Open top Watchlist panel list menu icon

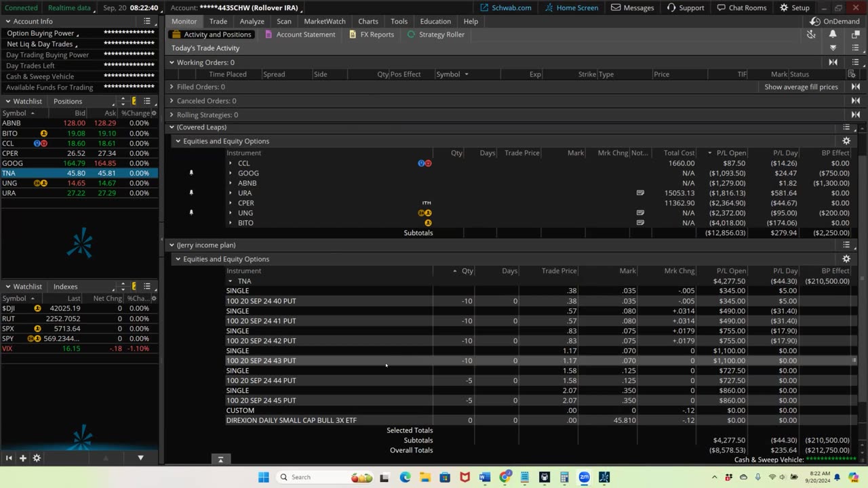[147, 101]
